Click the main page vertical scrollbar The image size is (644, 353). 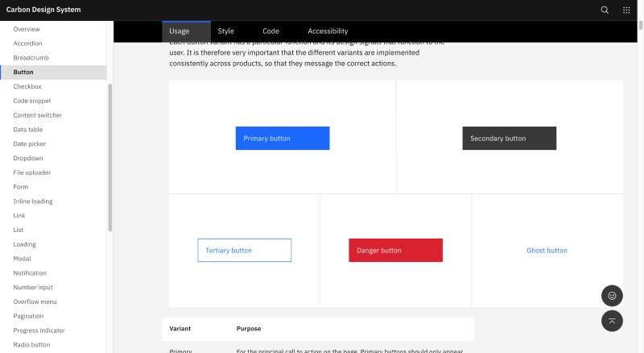[x=641, y=25]
